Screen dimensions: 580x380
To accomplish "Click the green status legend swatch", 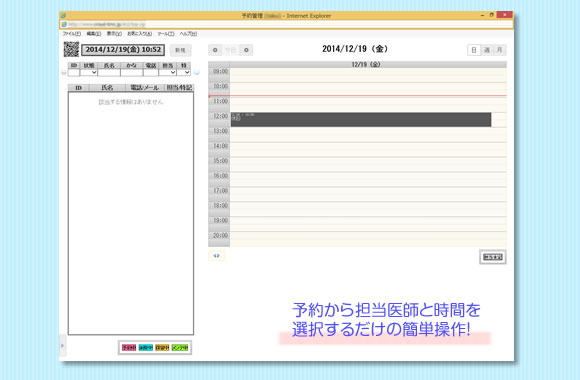I will click(x=180, y=347).
